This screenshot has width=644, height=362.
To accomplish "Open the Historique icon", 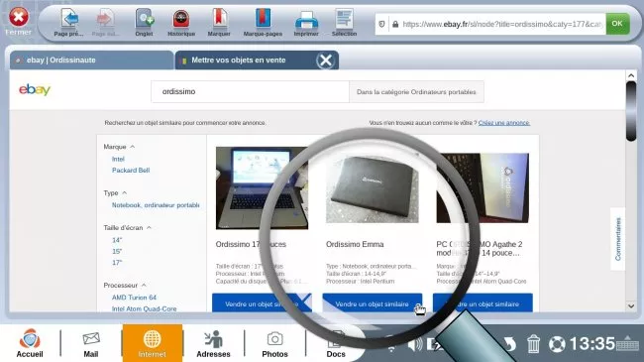I will (181, 19).
